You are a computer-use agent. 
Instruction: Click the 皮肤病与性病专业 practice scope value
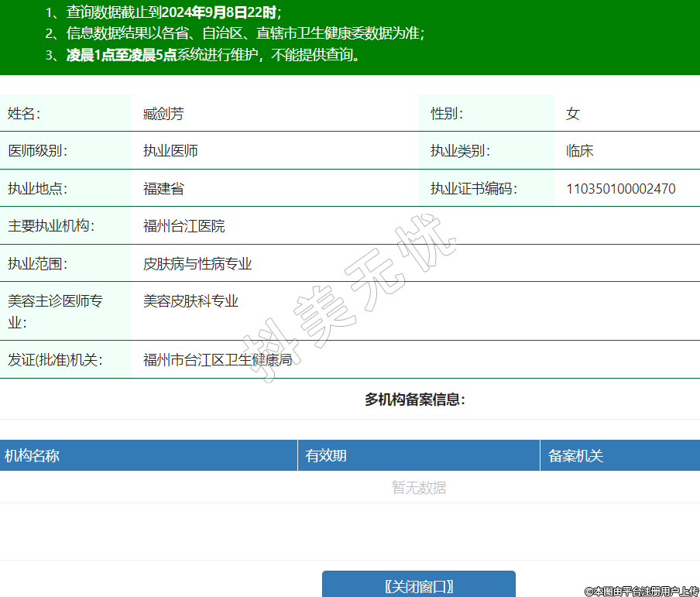click(197, 264)
